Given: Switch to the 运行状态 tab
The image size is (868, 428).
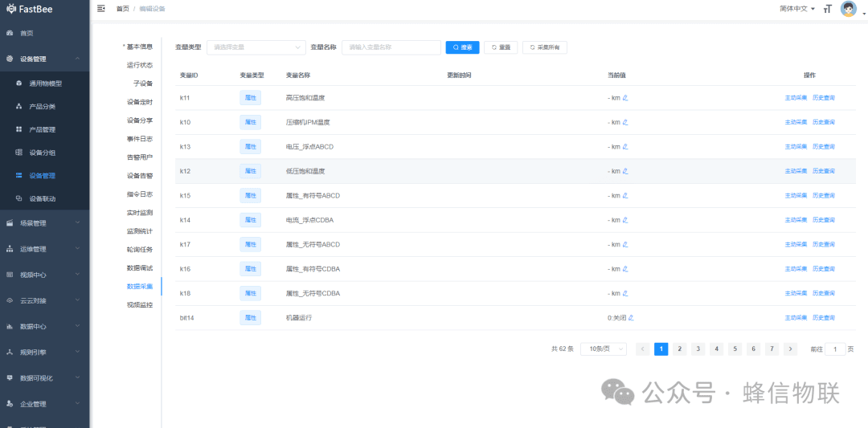Looking at the screenshot, I should click(x=140, y=65).
